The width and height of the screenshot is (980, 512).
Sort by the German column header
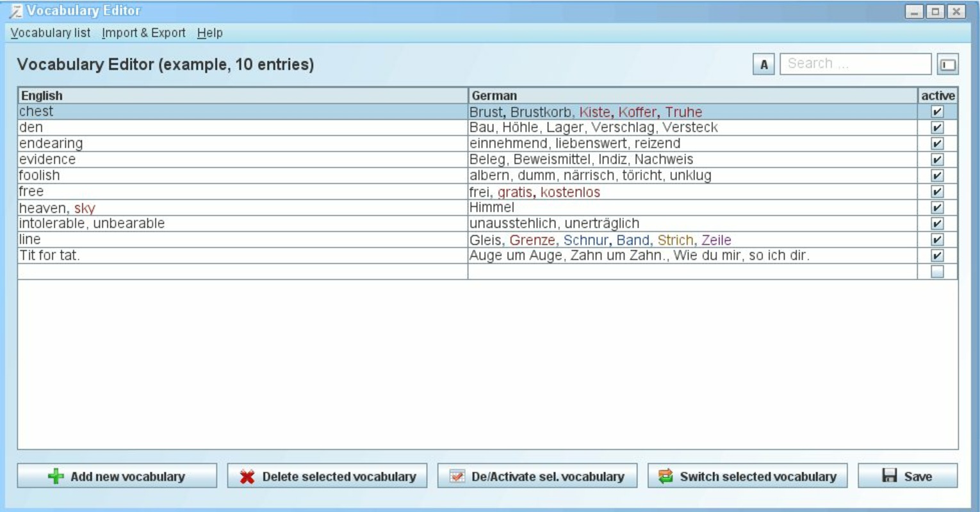[693, 95]
